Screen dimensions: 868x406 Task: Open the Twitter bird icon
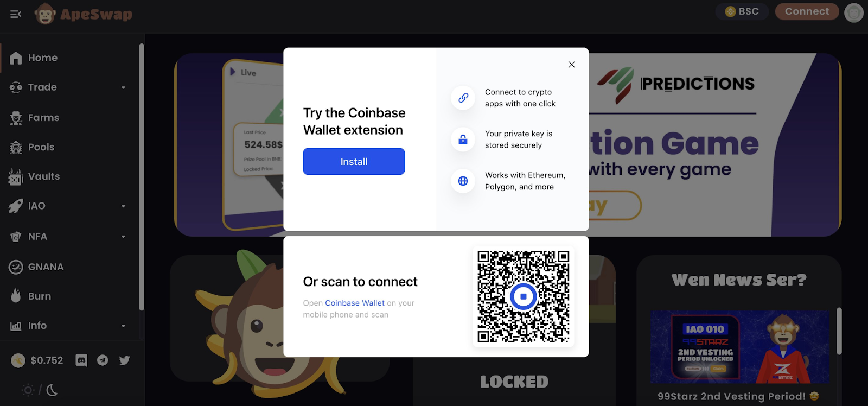124,360
